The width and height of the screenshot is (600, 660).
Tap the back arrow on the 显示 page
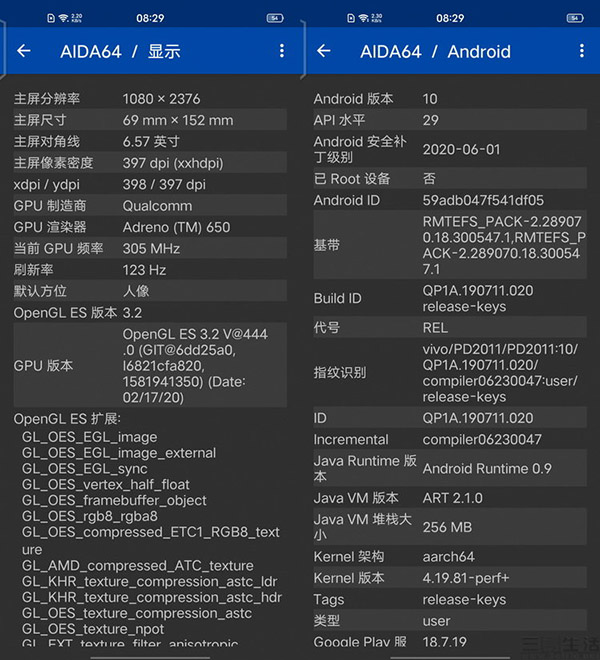pos(24,51)
